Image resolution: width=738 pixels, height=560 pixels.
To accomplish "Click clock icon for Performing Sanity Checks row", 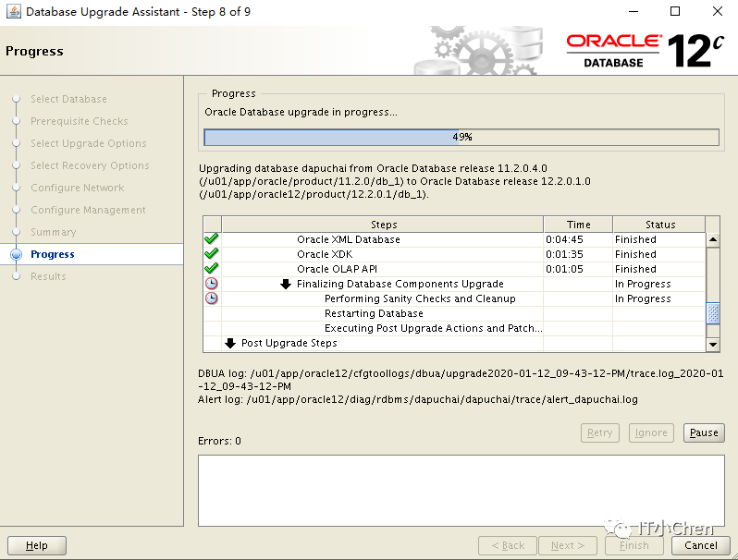I will 212,298.
